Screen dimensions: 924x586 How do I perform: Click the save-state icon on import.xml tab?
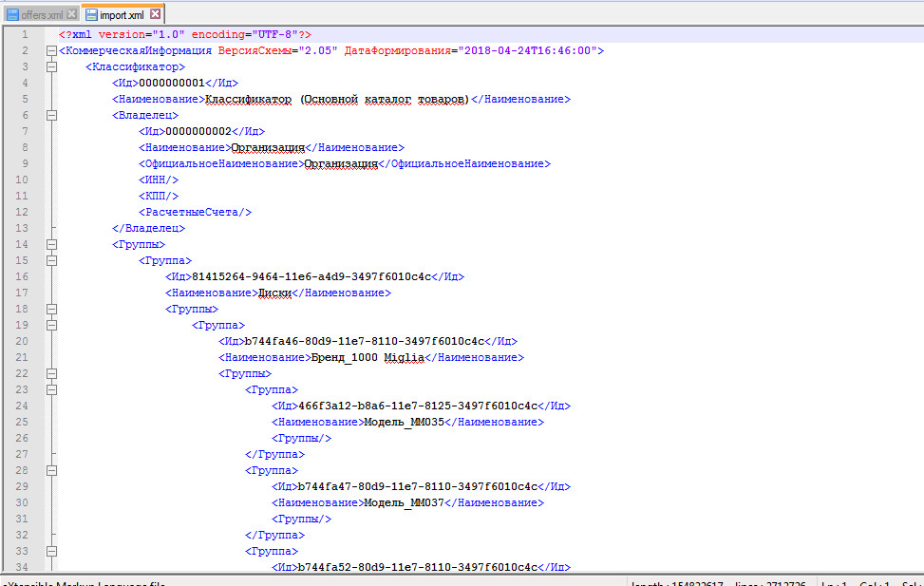[91, 14]
